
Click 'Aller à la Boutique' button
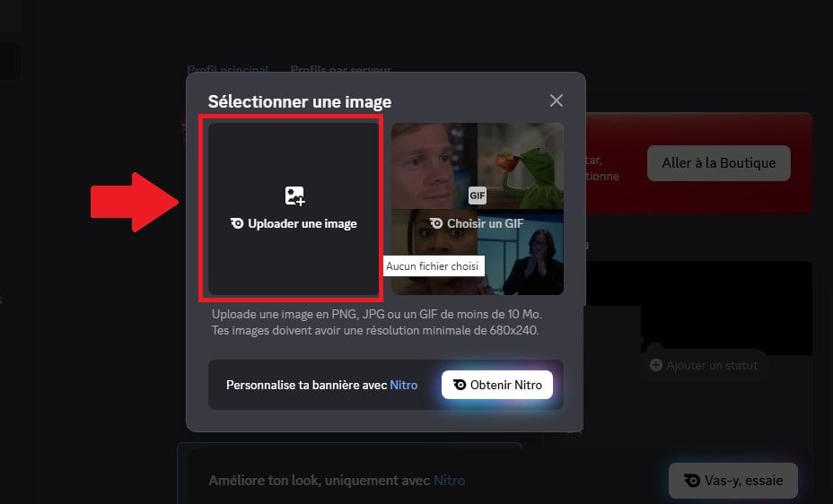(719, 163)
